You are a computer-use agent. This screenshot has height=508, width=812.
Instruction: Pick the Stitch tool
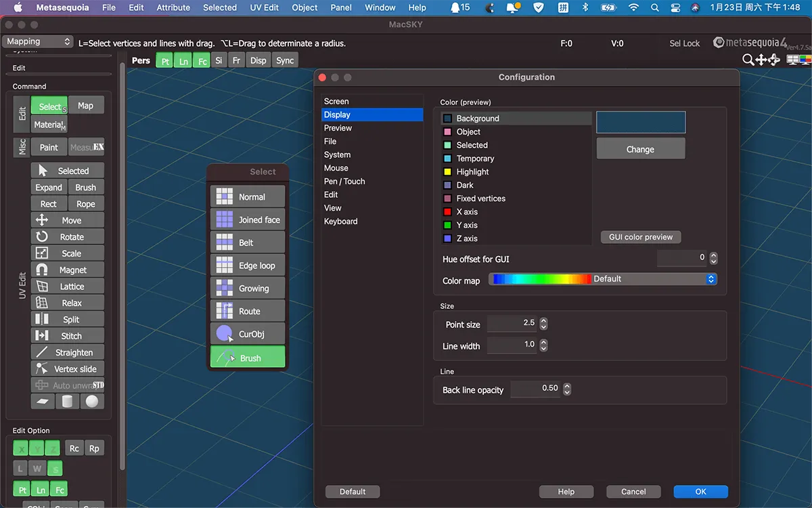pyautogui.click(x=68, y=336)
